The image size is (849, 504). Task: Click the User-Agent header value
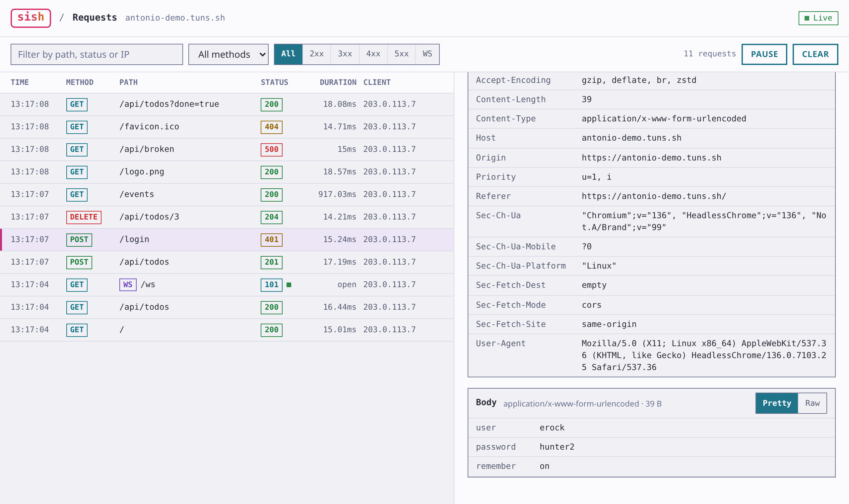pos(704,355)
